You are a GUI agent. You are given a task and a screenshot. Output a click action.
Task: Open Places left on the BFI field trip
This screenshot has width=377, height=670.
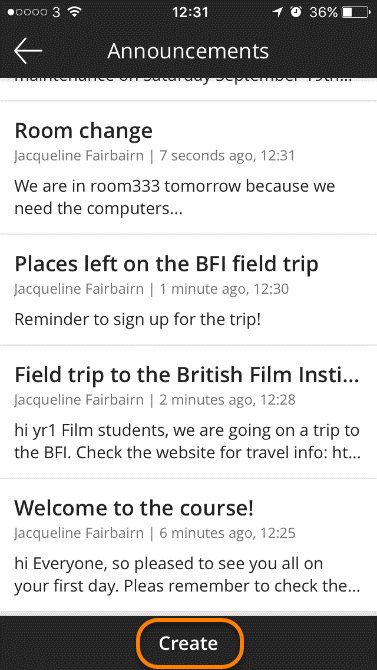click(166, 264)
